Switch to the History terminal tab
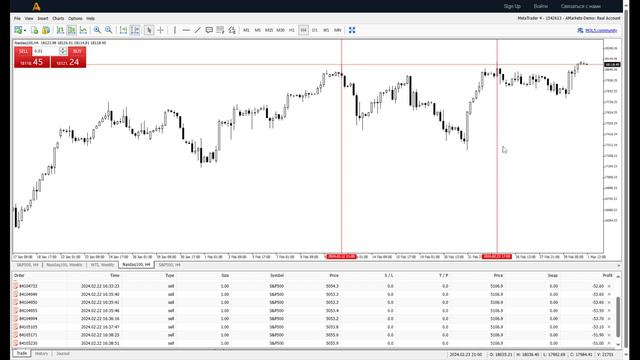 tap(41, 353)
